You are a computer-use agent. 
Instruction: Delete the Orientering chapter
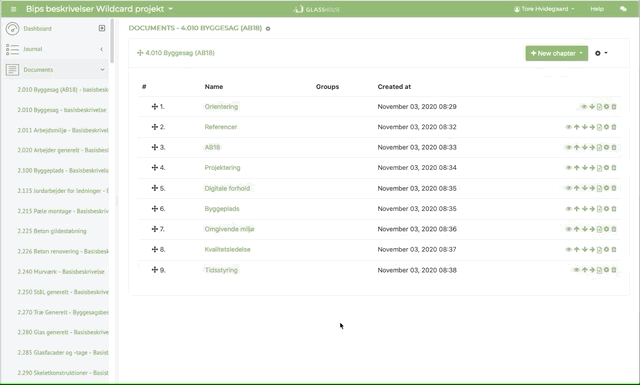614,107
